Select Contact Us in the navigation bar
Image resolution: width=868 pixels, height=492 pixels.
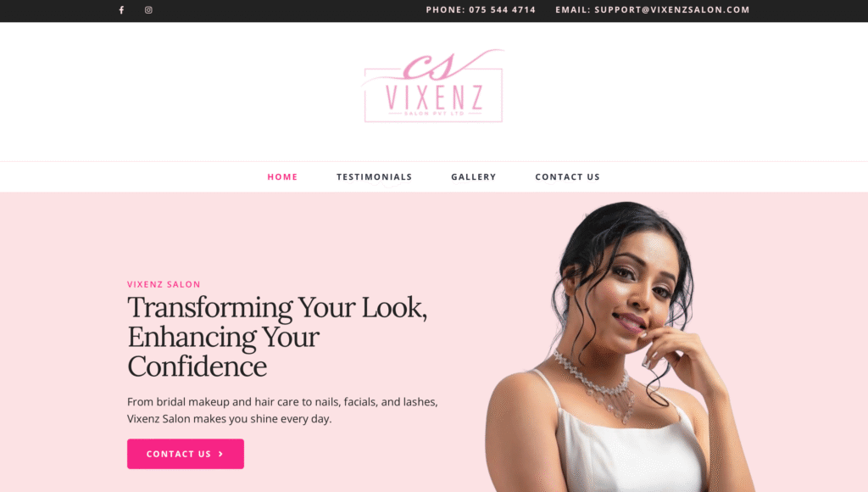click(567, 176)
